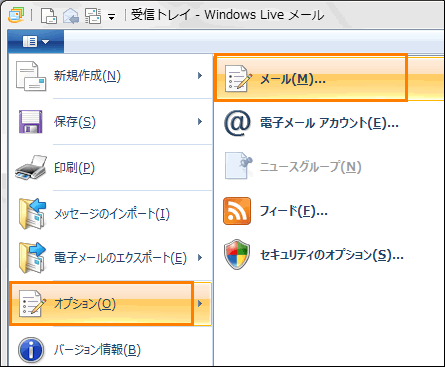The height and width of the screenshot is (367, 445).
Task: Click the メール(M)... options icon
Action: [x=237, y=79]
